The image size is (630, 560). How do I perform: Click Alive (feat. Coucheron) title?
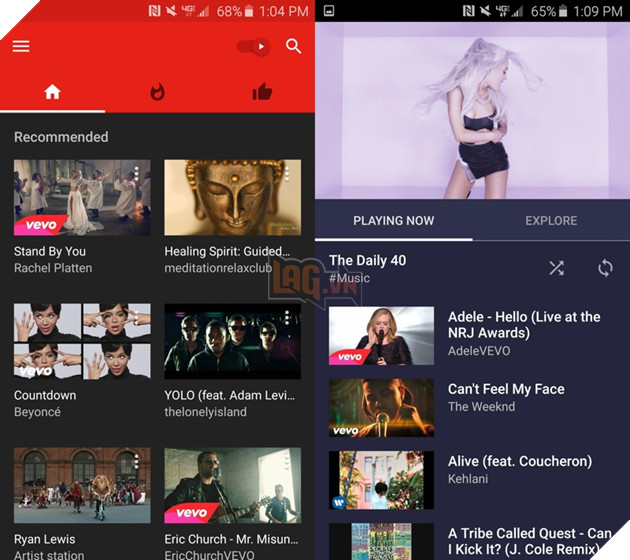pos(520,461)
